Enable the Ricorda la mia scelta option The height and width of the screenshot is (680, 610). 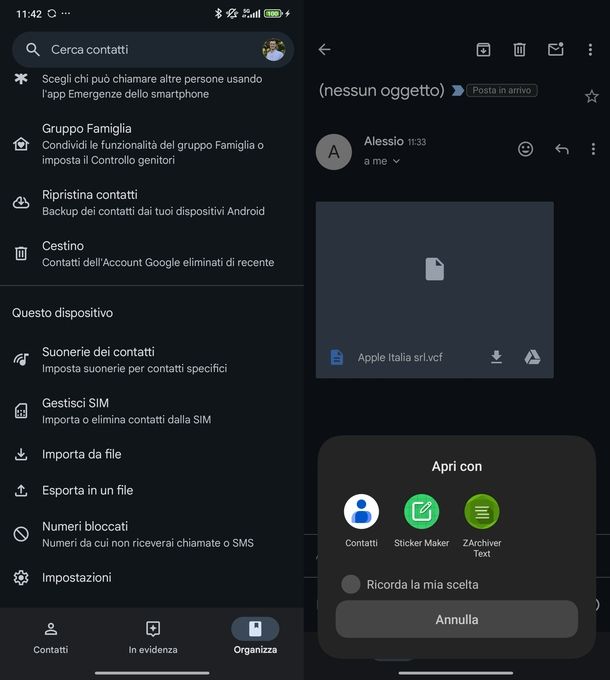coord(351,584)
